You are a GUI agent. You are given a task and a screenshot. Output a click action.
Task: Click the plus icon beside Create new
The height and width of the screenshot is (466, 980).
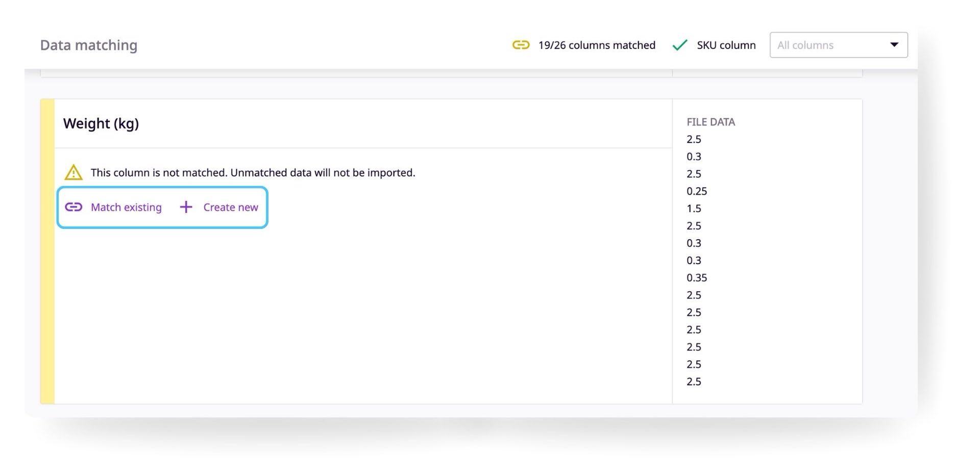coord(185,207)
